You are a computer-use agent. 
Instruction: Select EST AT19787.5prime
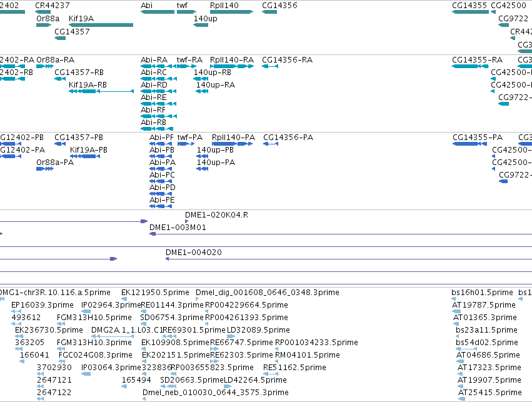(456, 311)
